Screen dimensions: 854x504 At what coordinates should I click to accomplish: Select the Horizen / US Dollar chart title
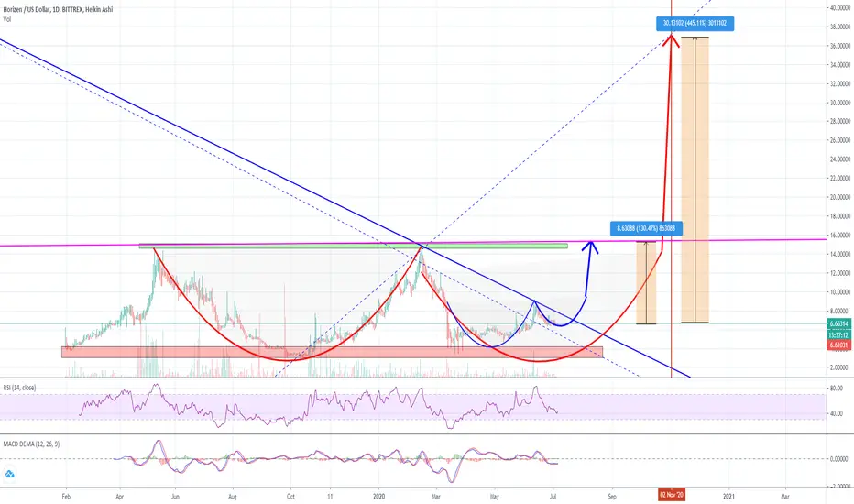tap(58, 10)
